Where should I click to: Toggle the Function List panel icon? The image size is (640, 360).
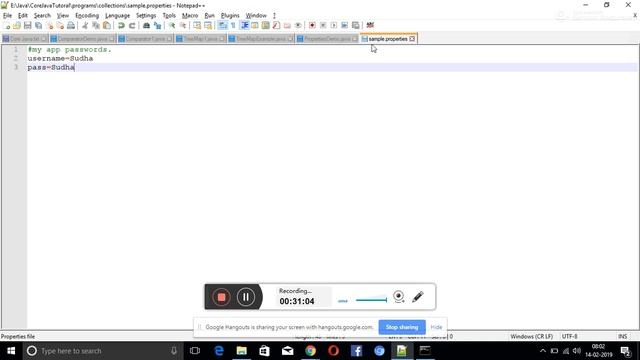(x=276, y=25)
